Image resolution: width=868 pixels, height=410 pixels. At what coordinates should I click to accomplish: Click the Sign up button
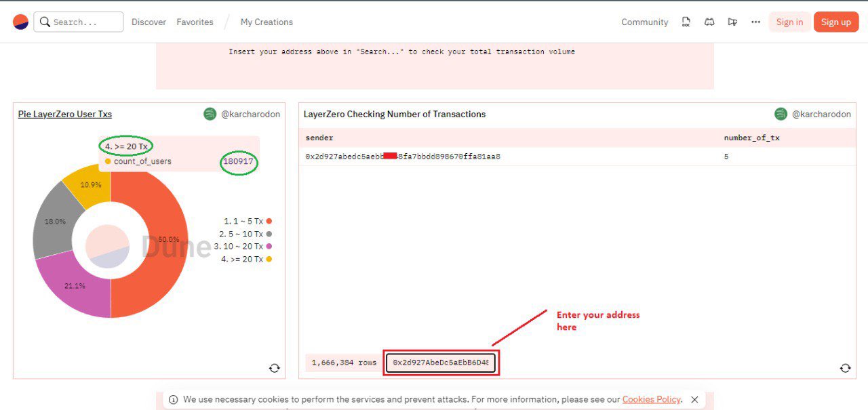836,22
